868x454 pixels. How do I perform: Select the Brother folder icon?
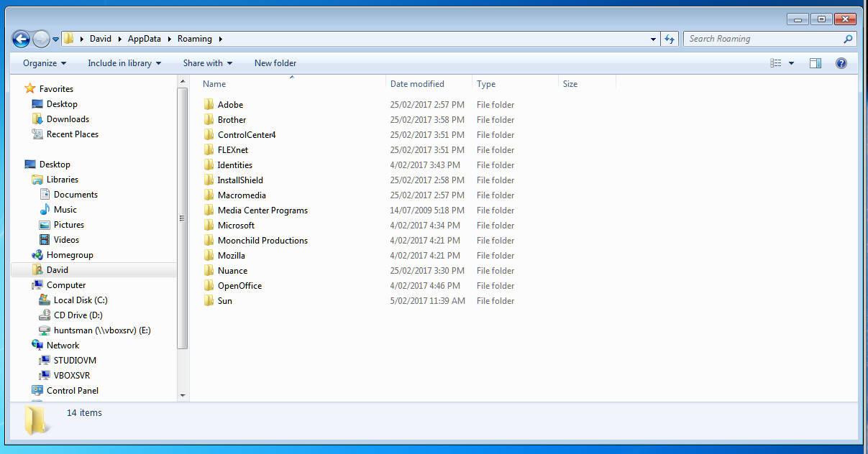[x=209, y=120]
